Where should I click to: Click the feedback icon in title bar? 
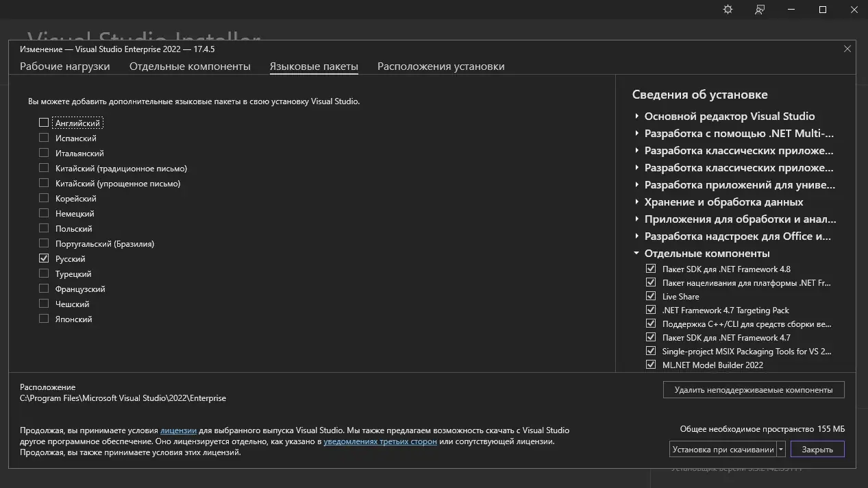(760, 10)
